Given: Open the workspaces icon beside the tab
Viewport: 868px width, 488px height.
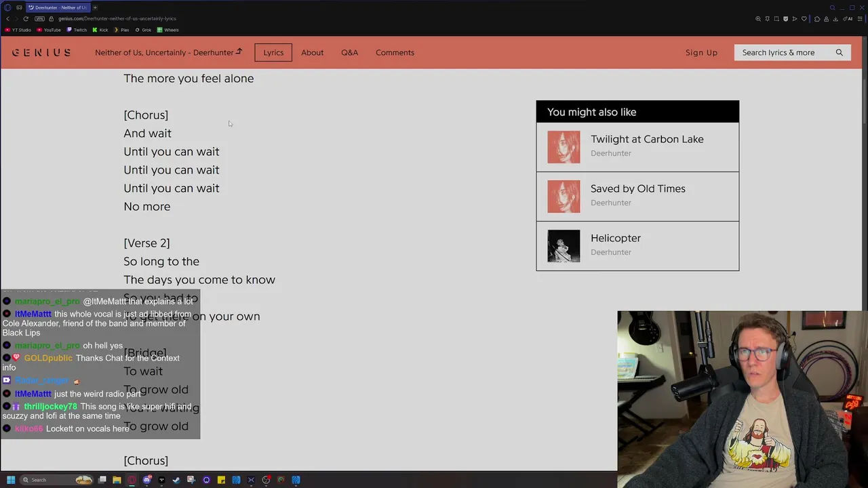Looking at the screenshot, I should (x=19, y=7).
